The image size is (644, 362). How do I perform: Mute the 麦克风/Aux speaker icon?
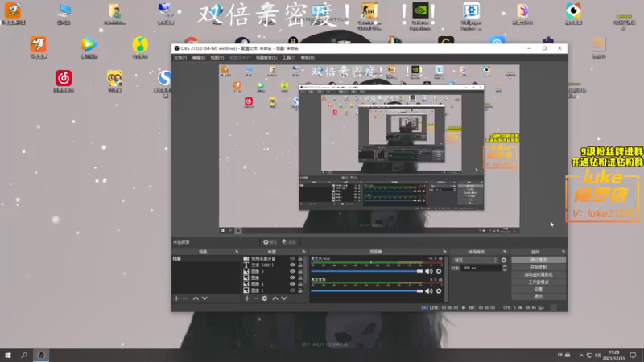[429, 271]
